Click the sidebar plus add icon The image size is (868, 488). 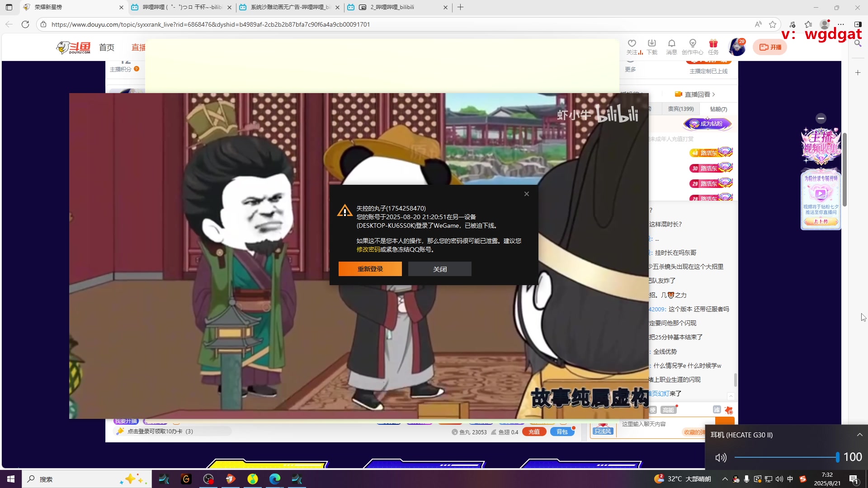pos(858,72)
